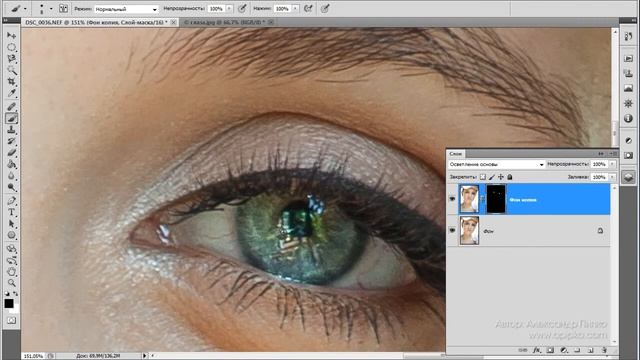Image resolution: width=640 pixels, height=360 pixels.
Task: Collapse the Layers panel with double arrows
Action: 601,154
